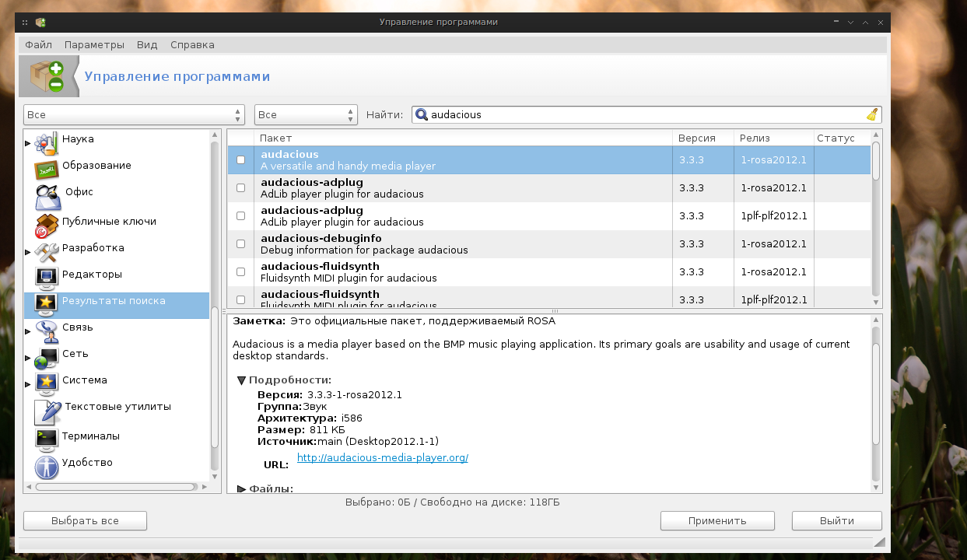Select the Редакторы monitor icon

(47, 277)
